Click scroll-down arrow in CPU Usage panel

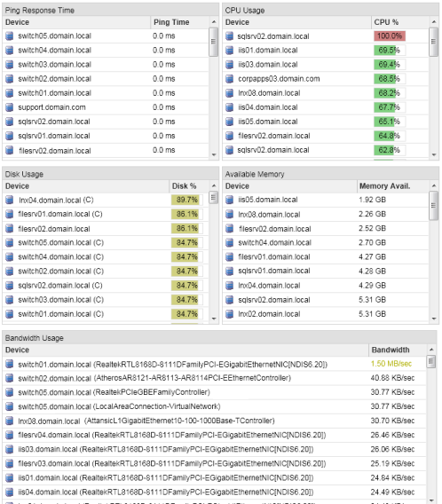tap(434, 154)
